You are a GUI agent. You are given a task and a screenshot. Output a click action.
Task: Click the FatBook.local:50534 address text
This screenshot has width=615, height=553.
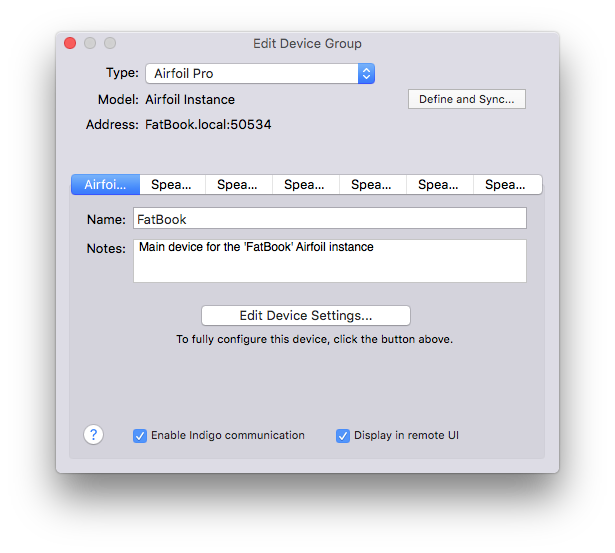pos(208,125)
